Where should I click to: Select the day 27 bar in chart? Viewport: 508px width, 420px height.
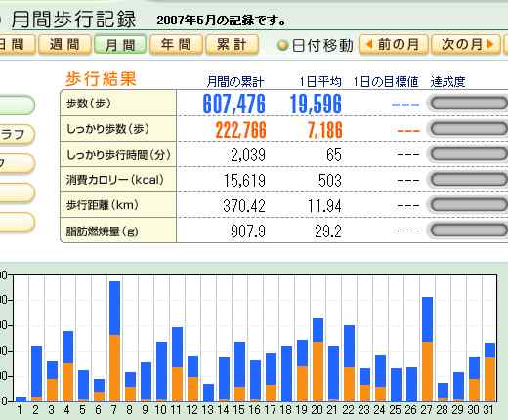(427, 349)
